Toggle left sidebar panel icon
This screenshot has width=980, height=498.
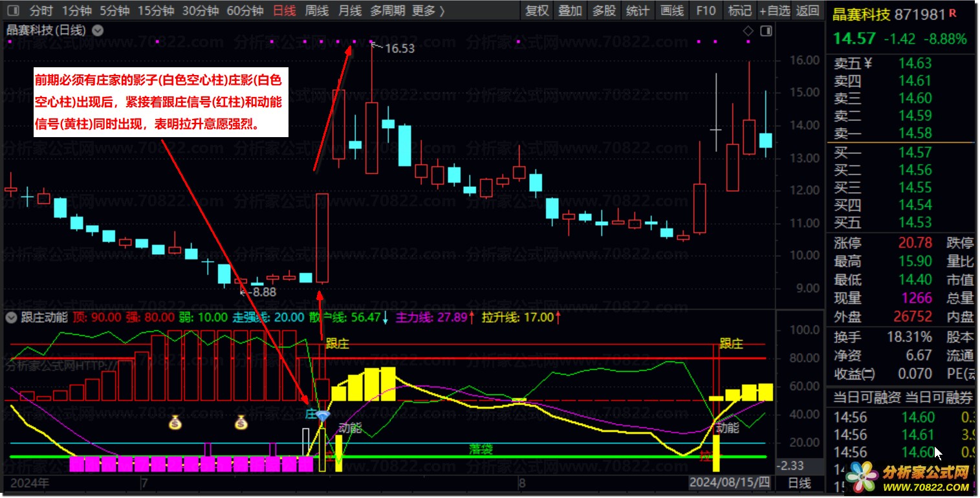pos(14,10)
